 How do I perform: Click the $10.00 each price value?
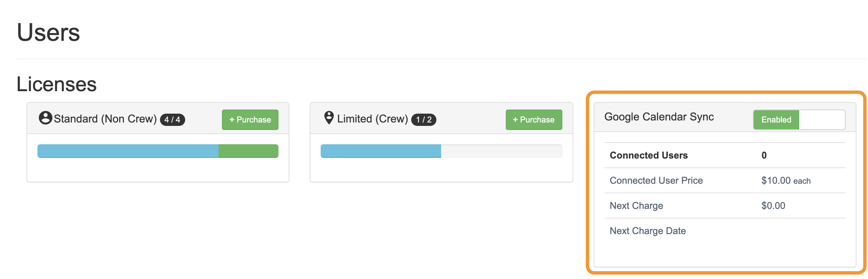786,180
